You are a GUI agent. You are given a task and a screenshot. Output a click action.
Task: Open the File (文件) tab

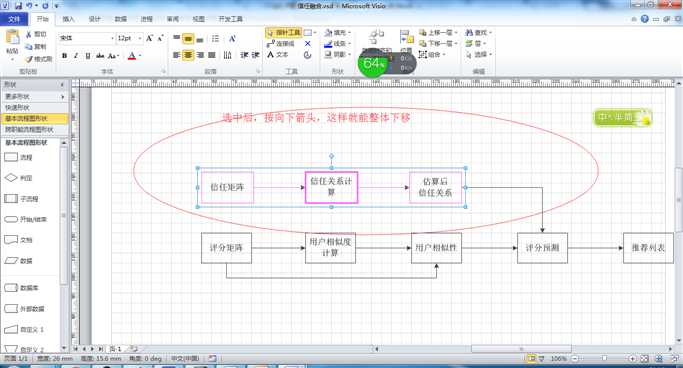(14, 19)
